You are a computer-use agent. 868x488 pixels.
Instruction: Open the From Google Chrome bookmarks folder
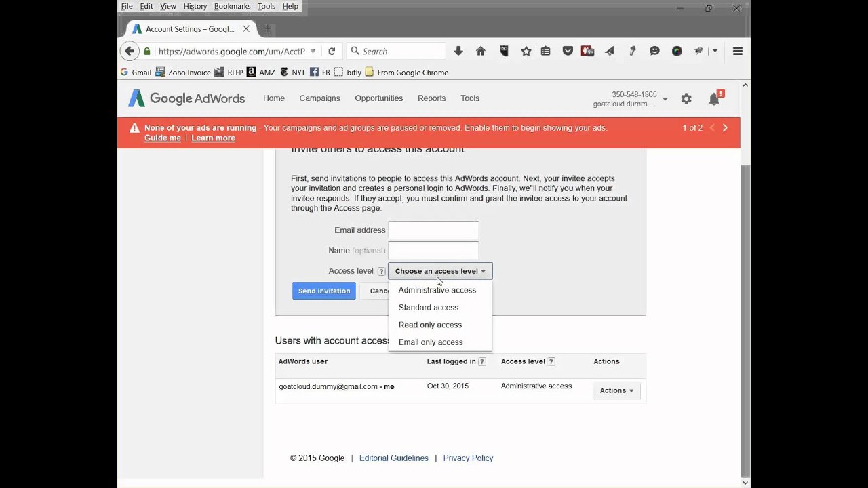click(x=407, y=73)
